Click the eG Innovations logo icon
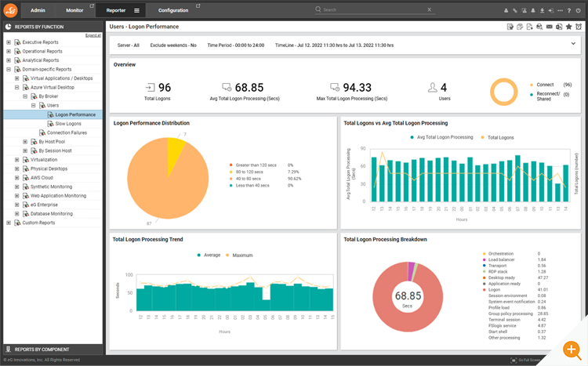This screenshot has height=366, width=588. point(10,10)
